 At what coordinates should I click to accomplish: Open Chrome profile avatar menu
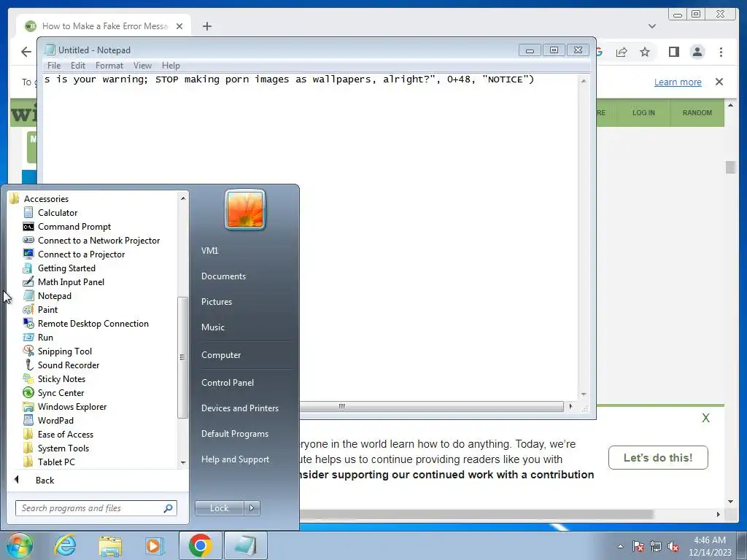[x=697, y=52]
